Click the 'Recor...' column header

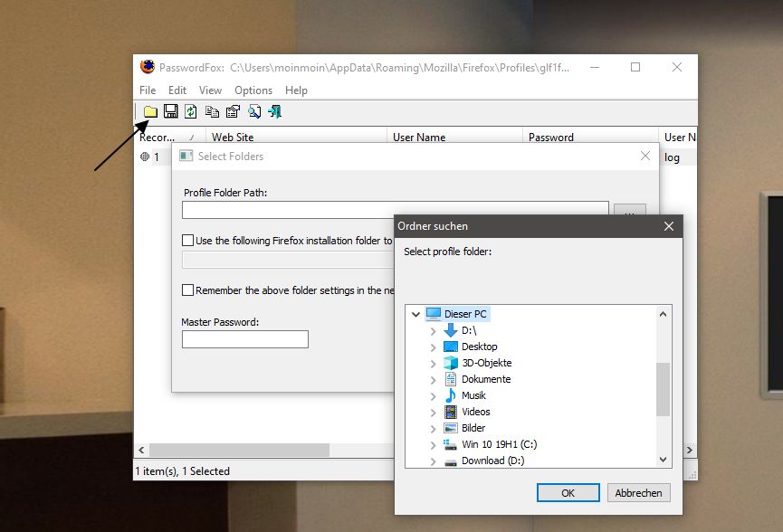tap(170, 138)
